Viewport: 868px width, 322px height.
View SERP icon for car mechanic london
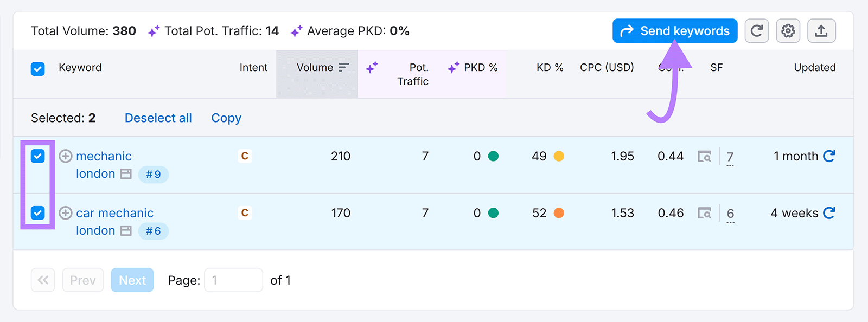(x=704, y=214)
